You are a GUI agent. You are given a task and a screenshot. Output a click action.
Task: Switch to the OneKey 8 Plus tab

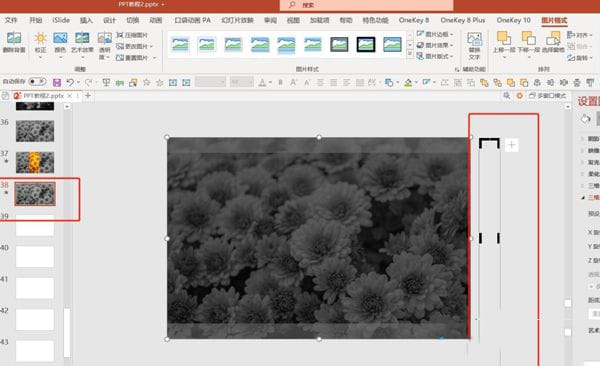pyautogui.click(x=463, y=20)
